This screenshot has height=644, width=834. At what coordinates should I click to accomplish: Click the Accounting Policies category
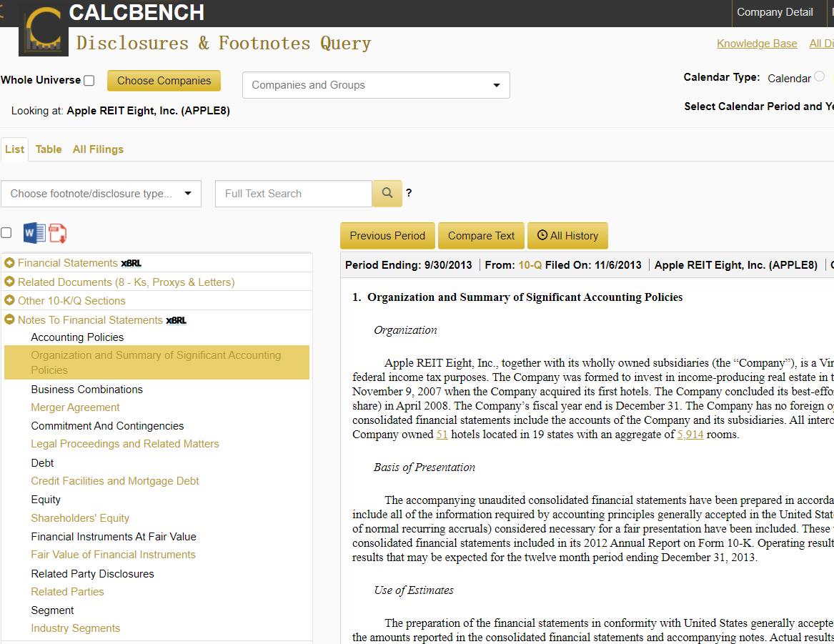[77, 337]
